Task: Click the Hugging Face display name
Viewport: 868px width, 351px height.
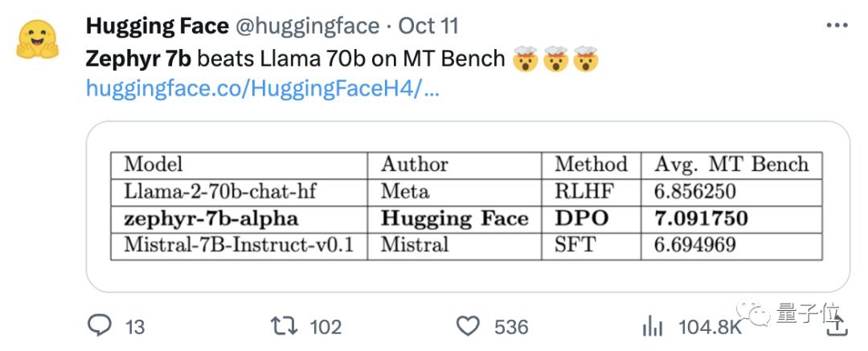Action: tap(157, 26)
